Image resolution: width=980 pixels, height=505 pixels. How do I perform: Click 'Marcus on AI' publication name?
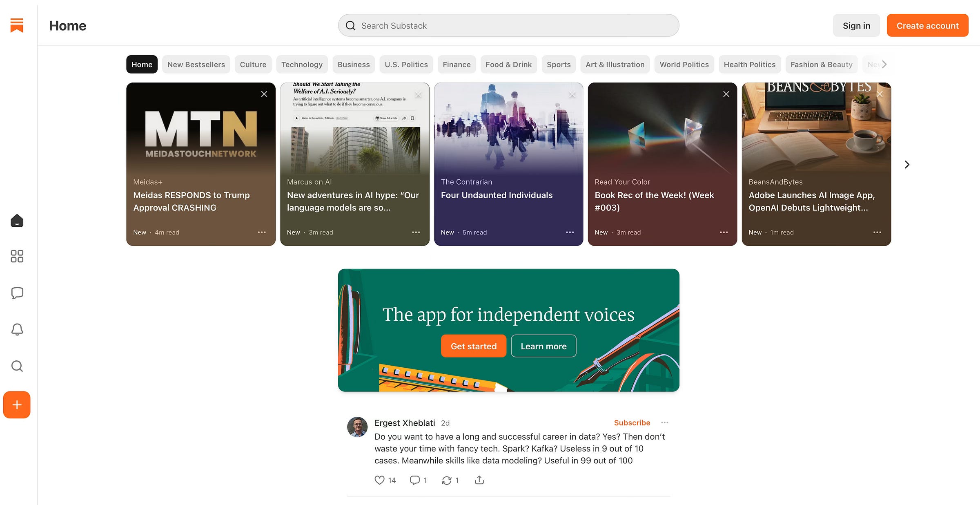309,182
